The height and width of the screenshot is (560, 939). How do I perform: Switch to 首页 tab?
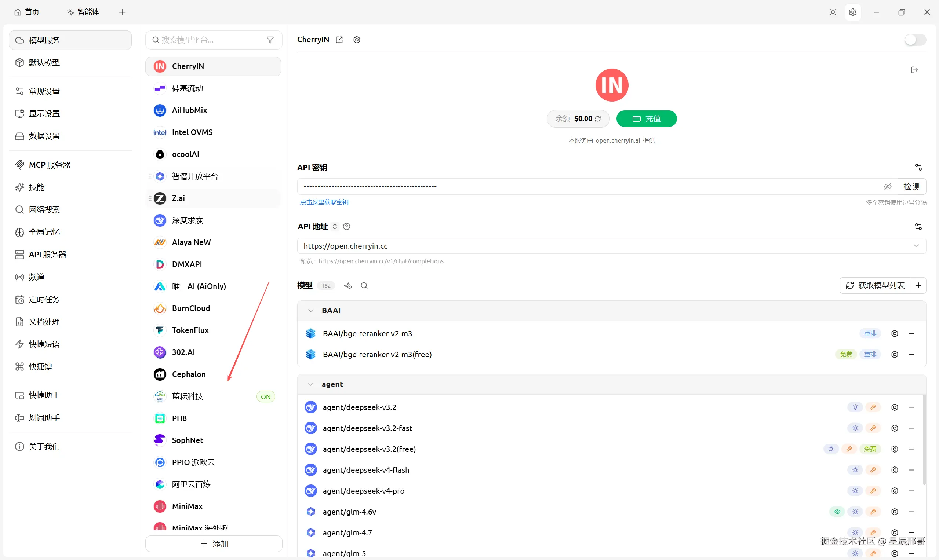[x=27, y=12]
